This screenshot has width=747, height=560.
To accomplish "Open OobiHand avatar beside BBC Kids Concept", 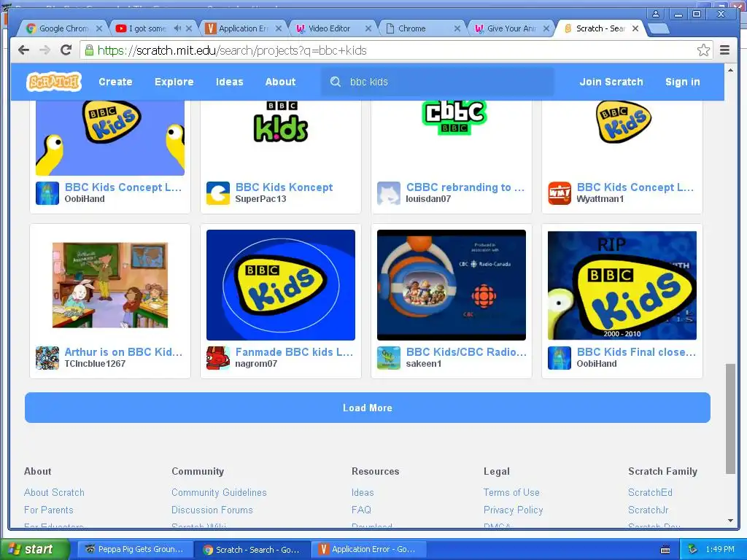I will (x=47, y=192).
